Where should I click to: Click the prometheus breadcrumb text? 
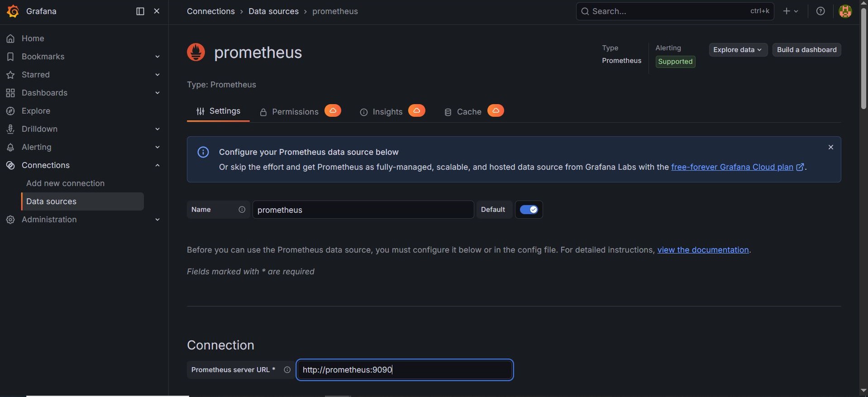335,11
